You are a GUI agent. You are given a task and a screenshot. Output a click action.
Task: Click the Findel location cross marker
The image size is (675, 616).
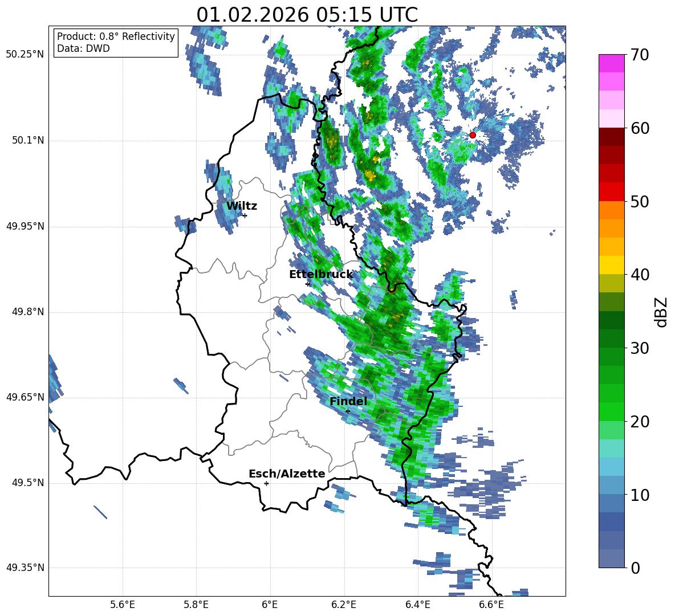coord(348,411)
